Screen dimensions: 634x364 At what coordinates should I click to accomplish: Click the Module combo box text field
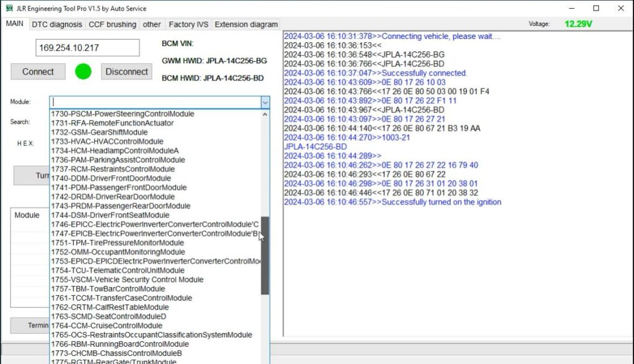tap(155, 102)
